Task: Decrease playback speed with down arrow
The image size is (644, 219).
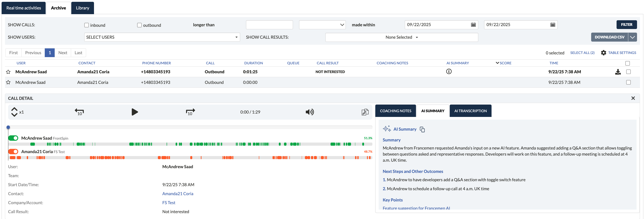Action: (14, 115)
